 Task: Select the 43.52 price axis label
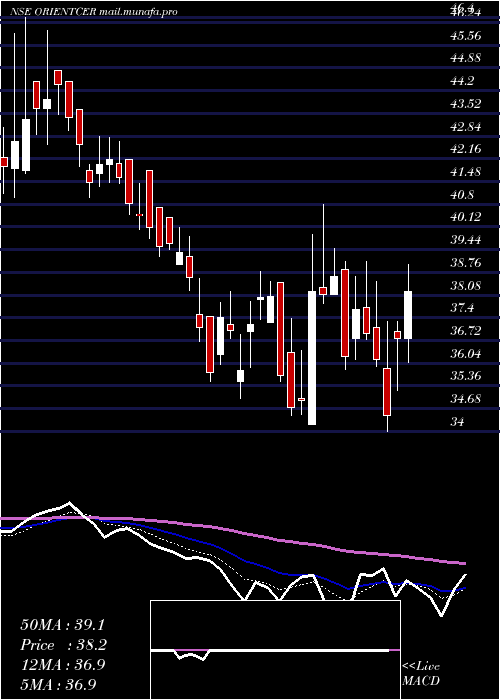click(466, 103)
